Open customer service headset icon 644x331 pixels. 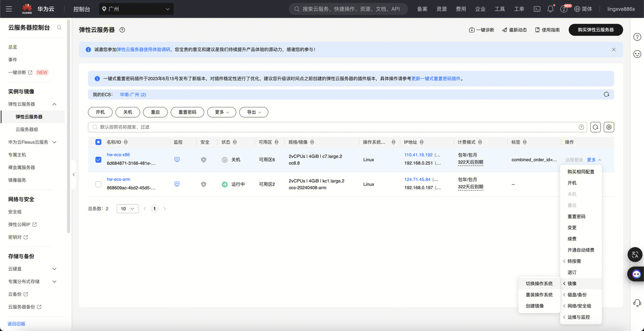coord(637,303)
